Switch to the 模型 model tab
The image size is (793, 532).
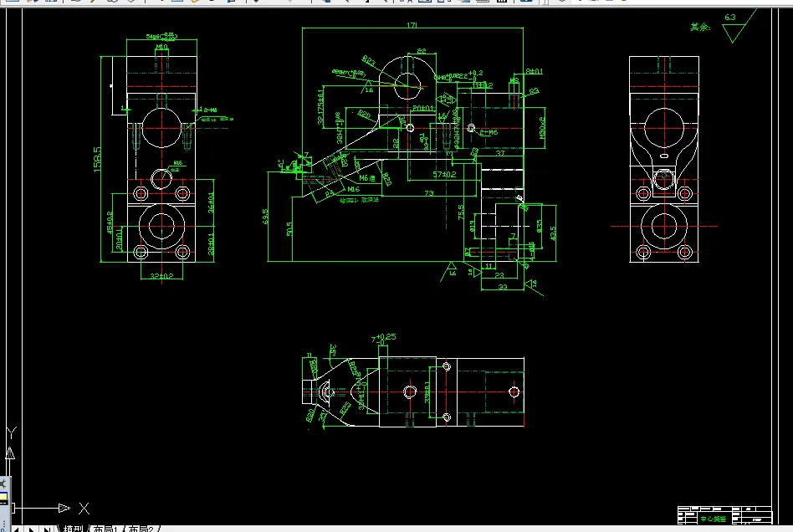tap(74, 529)
